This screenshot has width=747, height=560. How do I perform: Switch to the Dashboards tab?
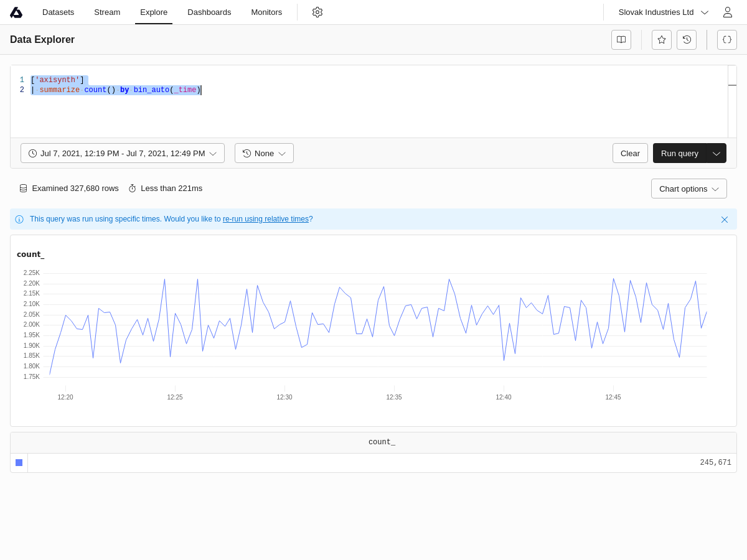209,12
